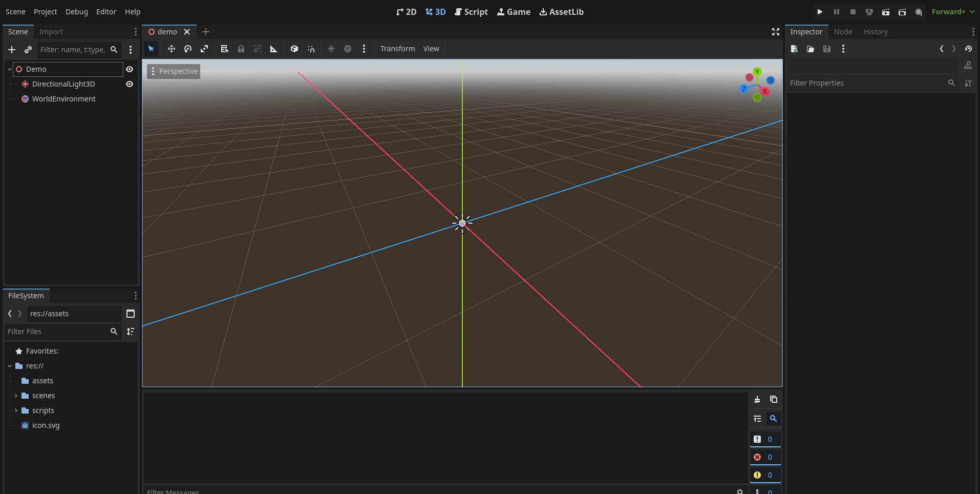Hide the DirectionalLight3D node
The image size is (980, 494).
[130, 84]
